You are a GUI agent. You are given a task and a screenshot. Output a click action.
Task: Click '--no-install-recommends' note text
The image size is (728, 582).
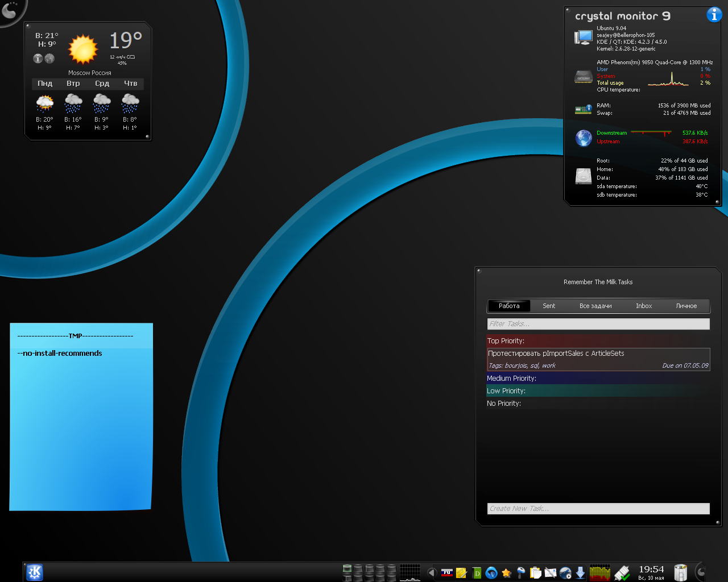point(60,354)
